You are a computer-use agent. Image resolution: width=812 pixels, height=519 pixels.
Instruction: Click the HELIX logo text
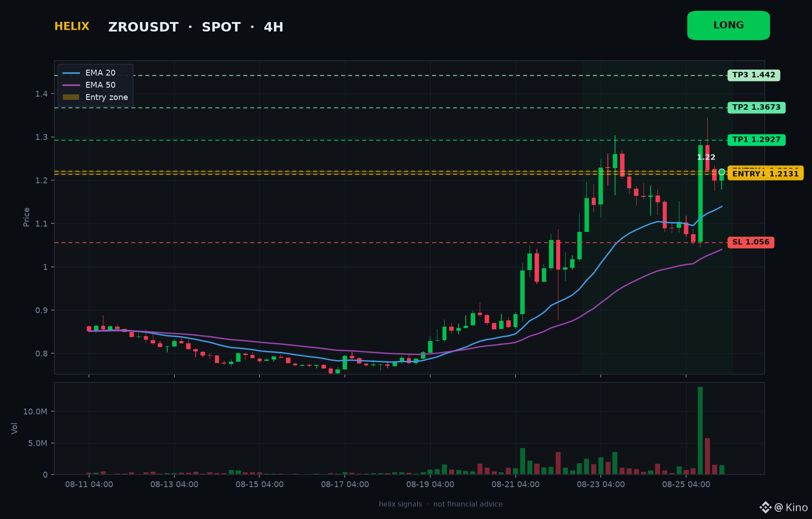[72, 27]
